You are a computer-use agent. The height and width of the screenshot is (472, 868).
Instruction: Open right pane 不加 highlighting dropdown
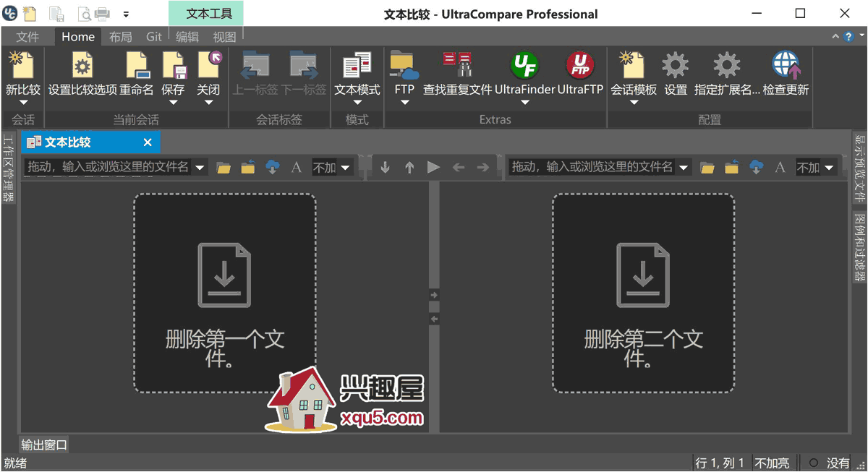830,168
